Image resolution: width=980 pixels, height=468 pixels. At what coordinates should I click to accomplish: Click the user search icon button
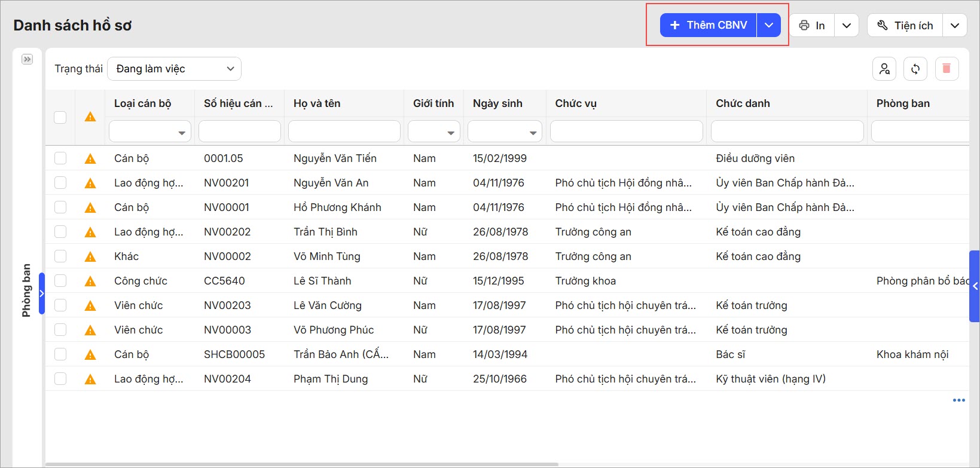(884, 69)
